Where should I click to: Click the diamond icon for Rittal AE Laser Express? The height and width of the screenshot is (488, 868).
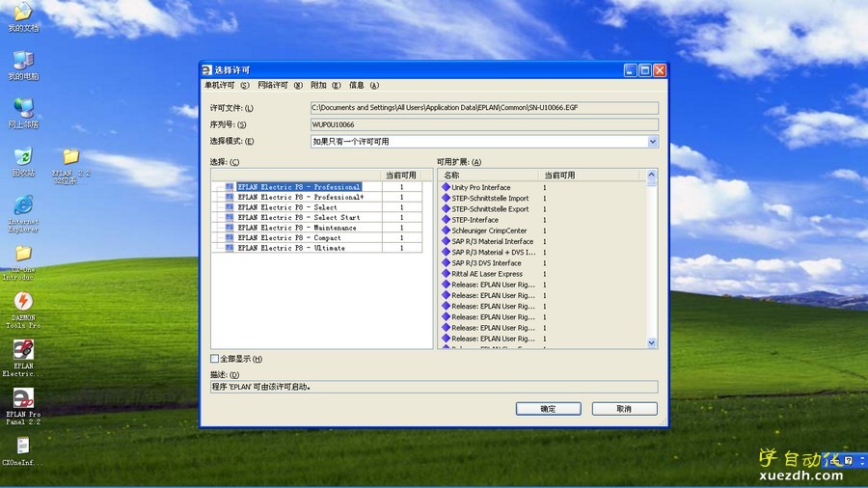tap(446, 273)
